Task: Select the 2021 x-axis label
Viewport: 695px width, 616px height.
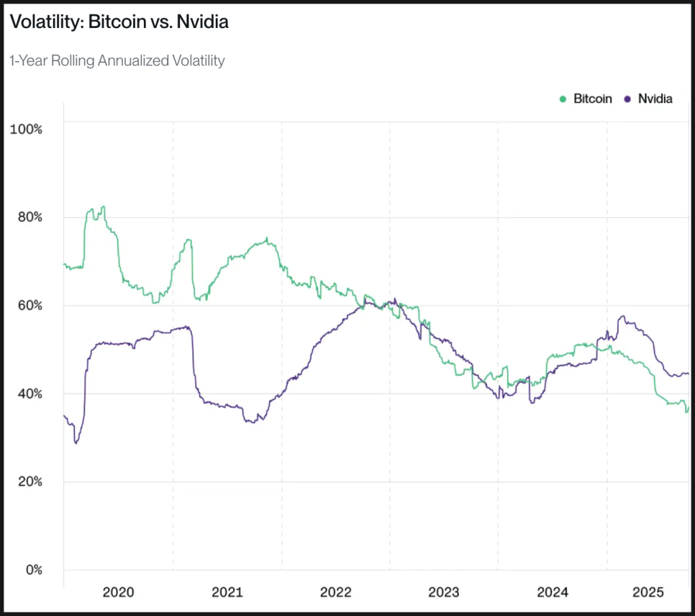Action: coord(227,592)
